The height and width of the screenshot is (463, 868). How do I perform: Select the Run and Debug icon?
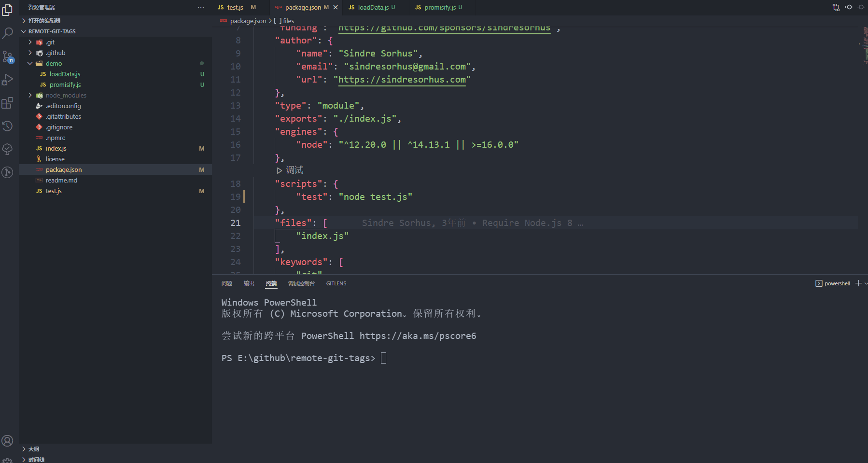(8, 80)
